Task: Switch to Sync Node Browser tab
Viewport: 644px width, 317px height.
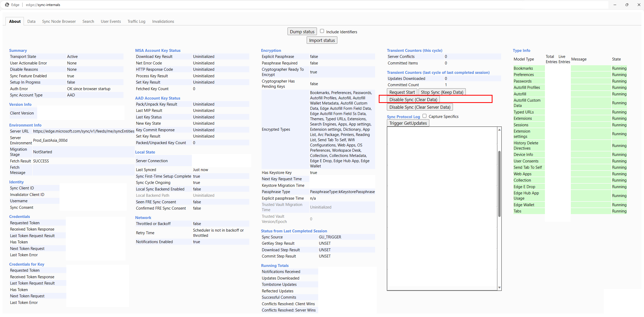Action: [x=59, y=21]
